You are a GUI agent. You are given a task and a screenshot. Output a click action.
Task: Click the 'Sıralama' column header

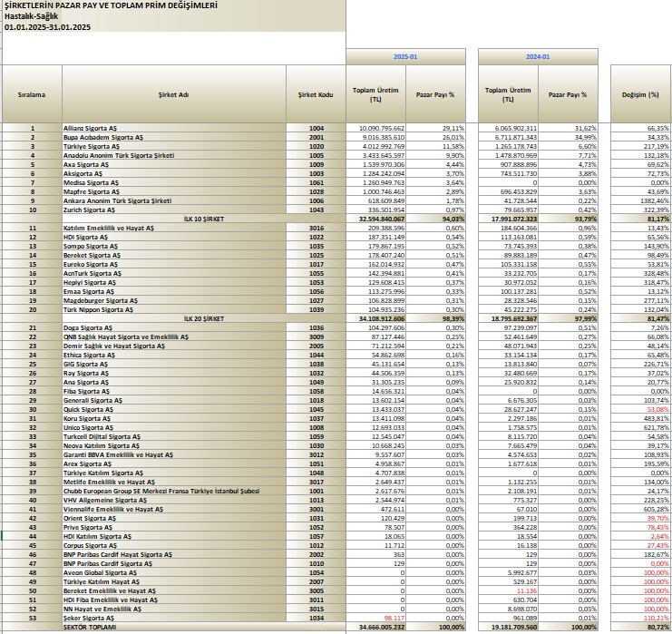[x=32, y=94]
